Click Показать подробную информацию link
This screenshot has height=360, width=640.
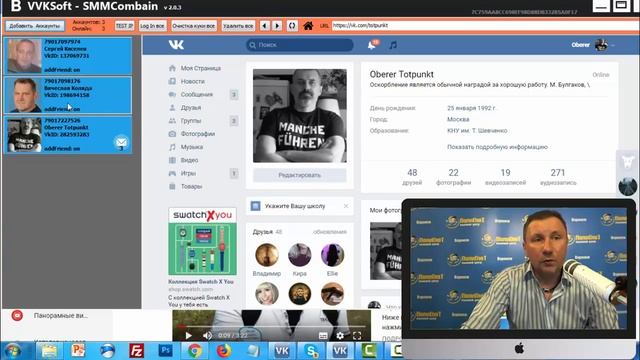pyautogui.click(x=497, y=147)
